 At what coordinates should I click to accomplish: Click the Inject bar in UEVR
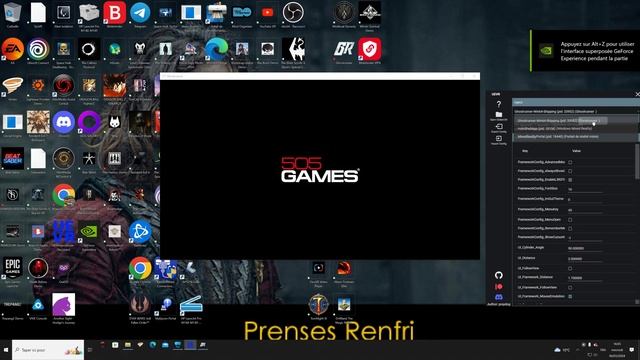point(576,102)
